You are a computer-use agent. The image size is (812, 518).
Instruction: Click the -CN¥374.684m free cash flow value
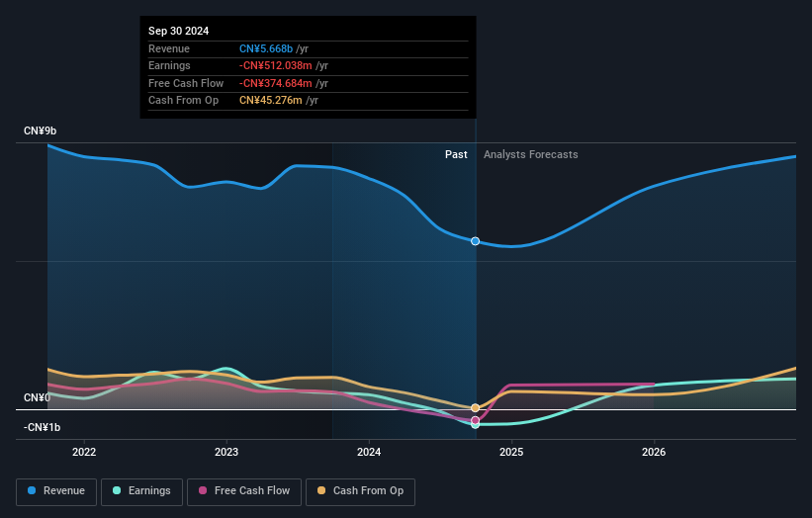(276, 83)
